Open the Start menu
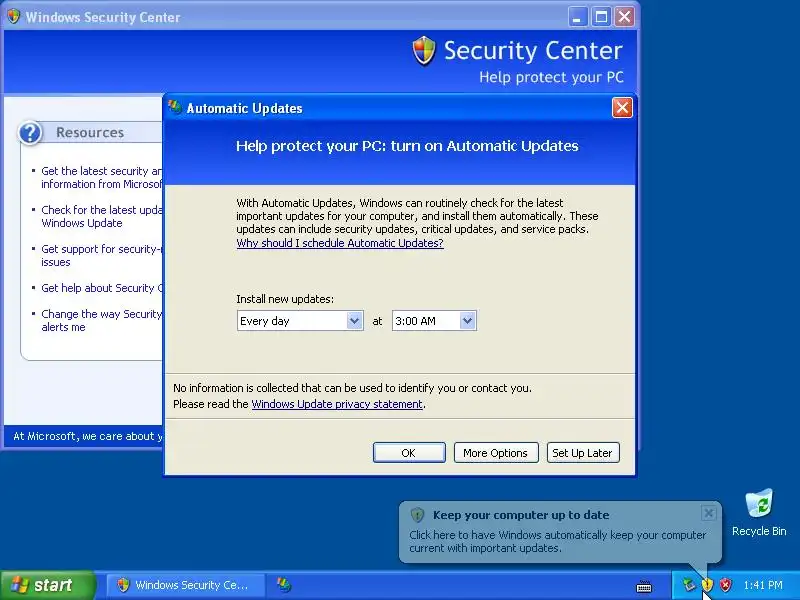The height and width of the screenshot is (600, 800). click(48, 585)
